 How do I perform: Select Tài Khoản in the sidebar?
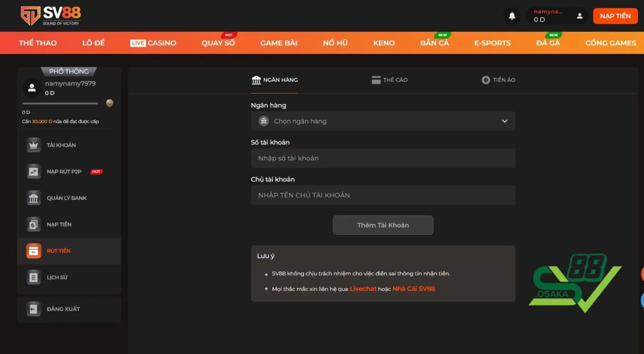pos(69,145)
